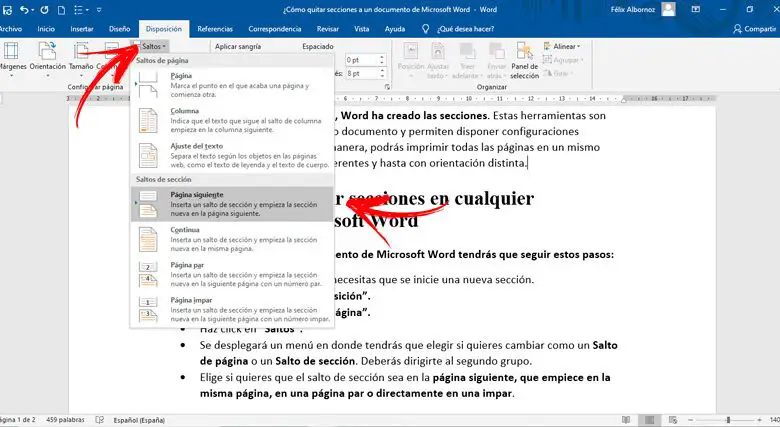Open the Orientación dropdown
Image resolution: width=780 pixels, height=427 pixels.
pos(48,60)
